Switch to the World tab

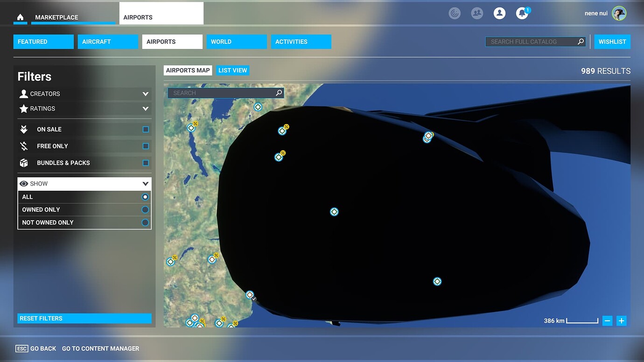[x=237, y=42]
